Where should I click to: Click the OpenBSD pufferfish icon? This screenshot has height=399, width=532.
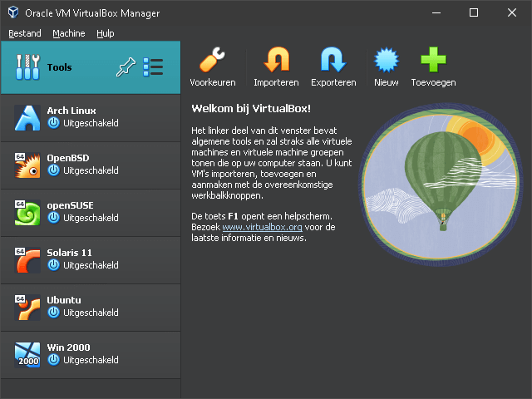(x=27, y=165)
